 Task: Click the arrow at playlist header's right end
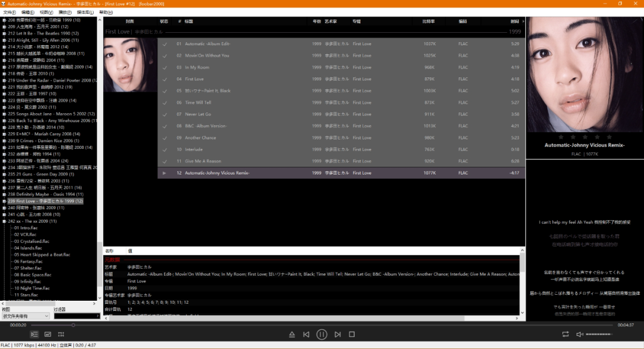pyautogui.click(x=523, y=21)
